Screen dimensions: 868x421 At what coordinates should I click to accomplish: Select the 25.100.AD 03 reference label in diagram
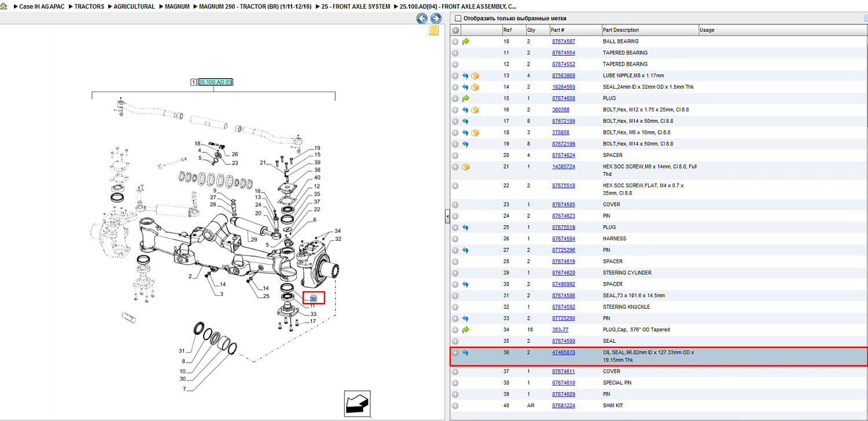(x=215, y=82)
